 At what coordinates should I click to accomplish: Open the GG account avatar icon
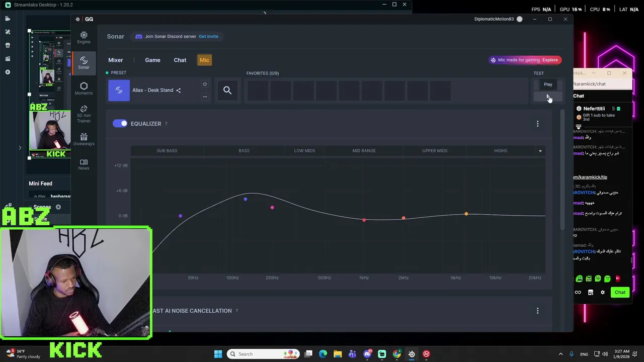519,19
